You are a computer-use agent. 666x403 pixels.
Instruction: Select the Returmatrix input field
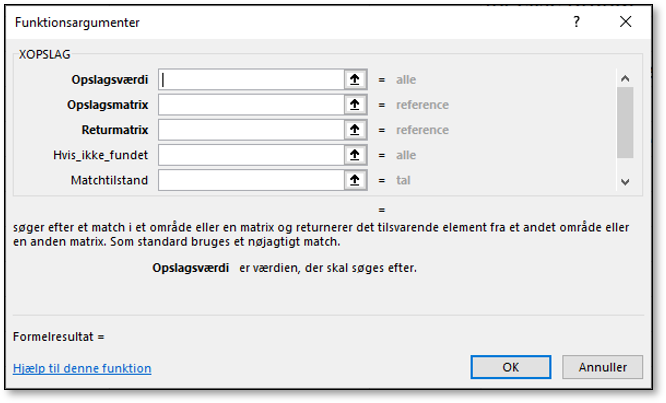tap(251, 130)
